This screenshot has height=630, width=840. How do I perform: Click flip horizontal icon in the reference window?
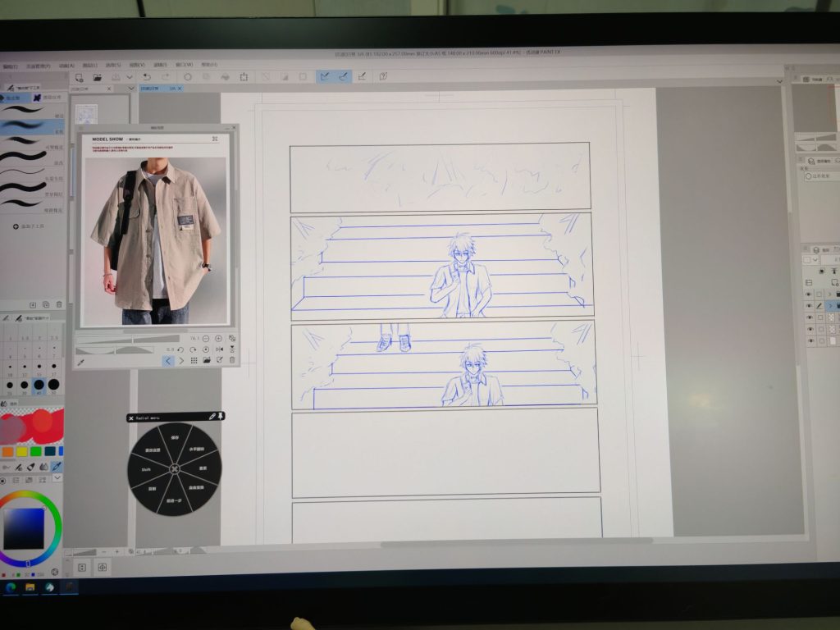pos(219,349)
